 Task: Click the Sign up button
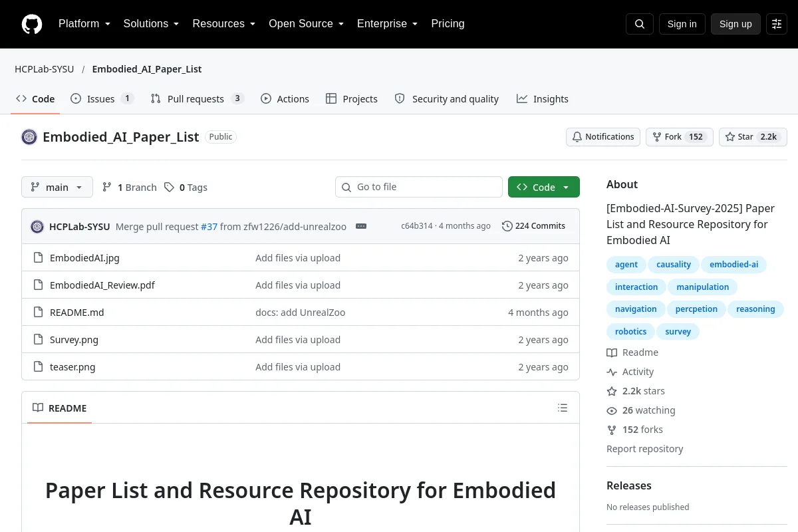pyautogui.click(x=735, y=24)
